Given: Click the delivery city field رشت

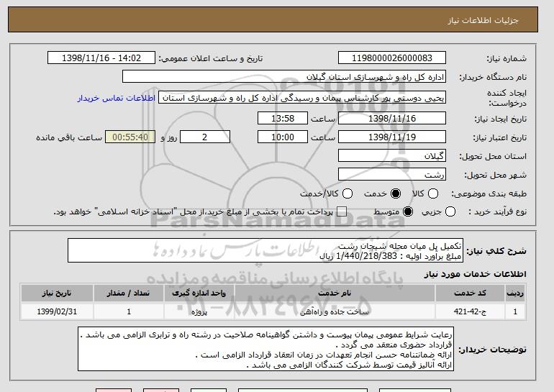Looking at the screenshot, I should 392,175.
